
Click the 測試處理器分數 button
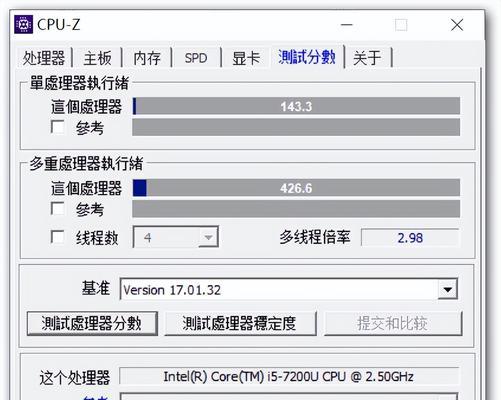(x=92, y=323)
